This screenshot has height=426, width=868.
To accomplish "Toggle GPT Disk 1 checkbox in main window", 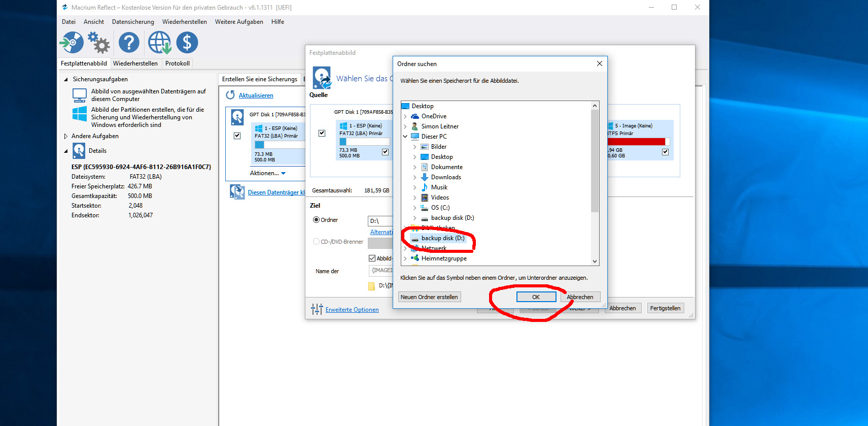I will click(x=237, y=136).
